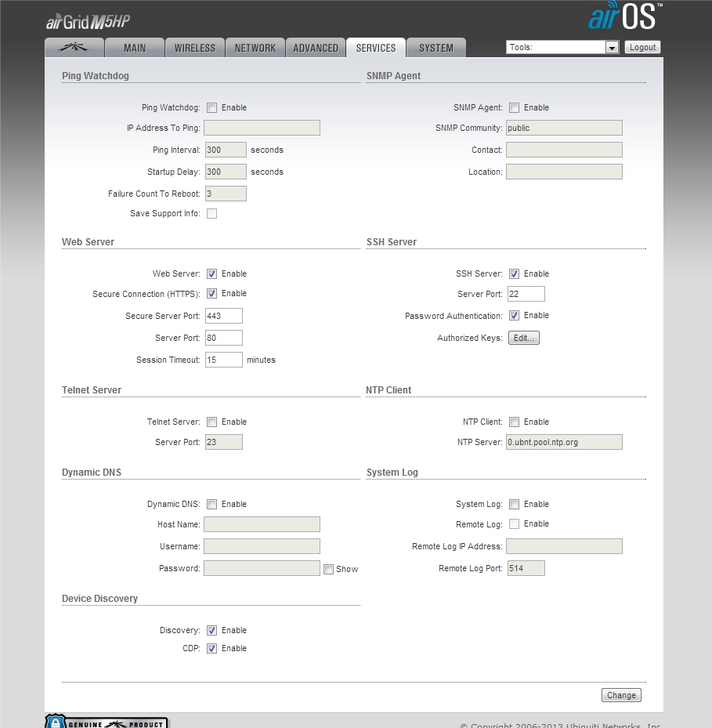Click the IP Address To Ping field
The image size is (712, 728).
pyautogui.click(x=262, y=128)
